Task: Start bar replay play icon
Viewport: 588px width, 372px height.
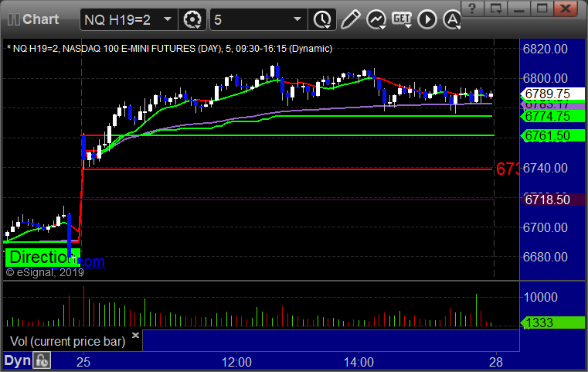Action: (x=427, y=19)
